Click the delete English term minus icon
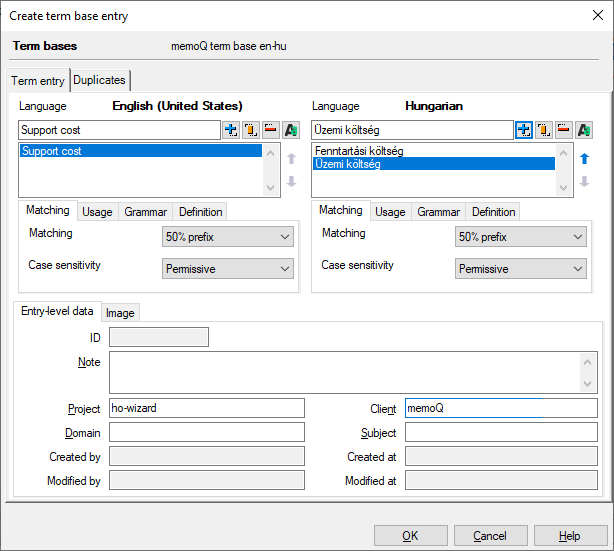The width and height of the screenshot is (614, 551). coord(271,130)
